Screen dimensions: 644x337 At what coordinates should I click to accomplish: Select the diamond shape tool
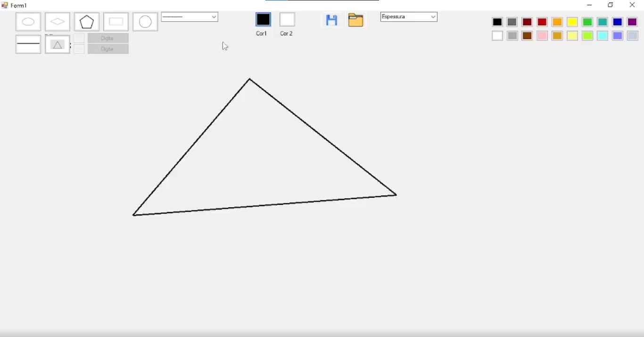point(58,22)
